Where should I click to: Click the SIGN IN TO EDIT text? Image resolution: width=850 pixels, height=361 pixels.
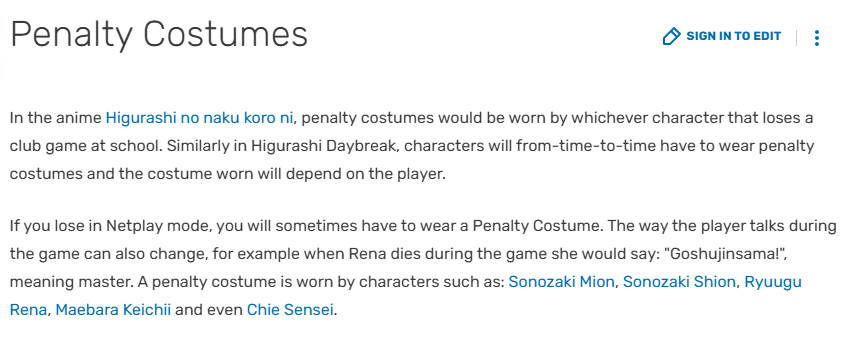pyautogui.click(x=733, y=36)
